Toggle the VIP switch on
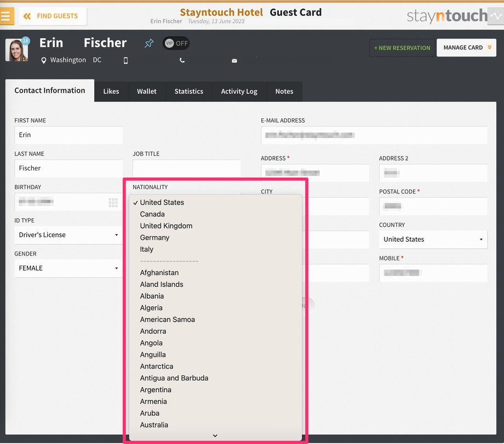Image resolution: width=504 pixels, height=444 pixels. (176, 43)
